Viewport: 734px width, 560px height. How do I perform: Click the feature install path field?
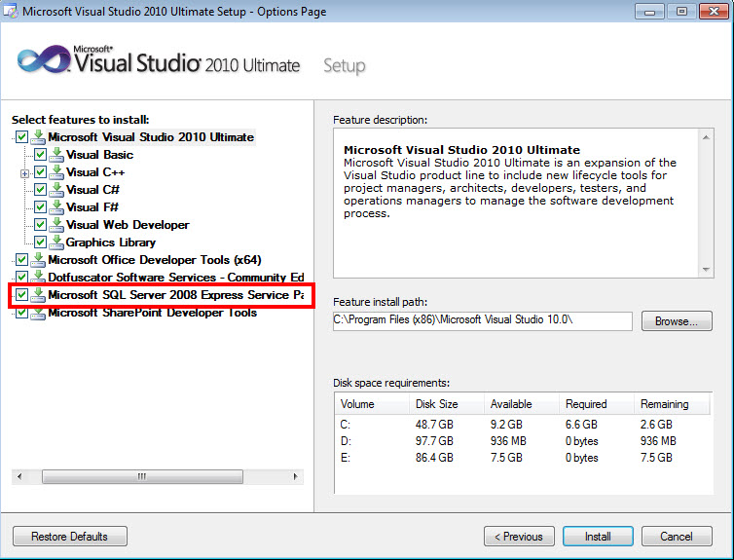coord(482,320)
